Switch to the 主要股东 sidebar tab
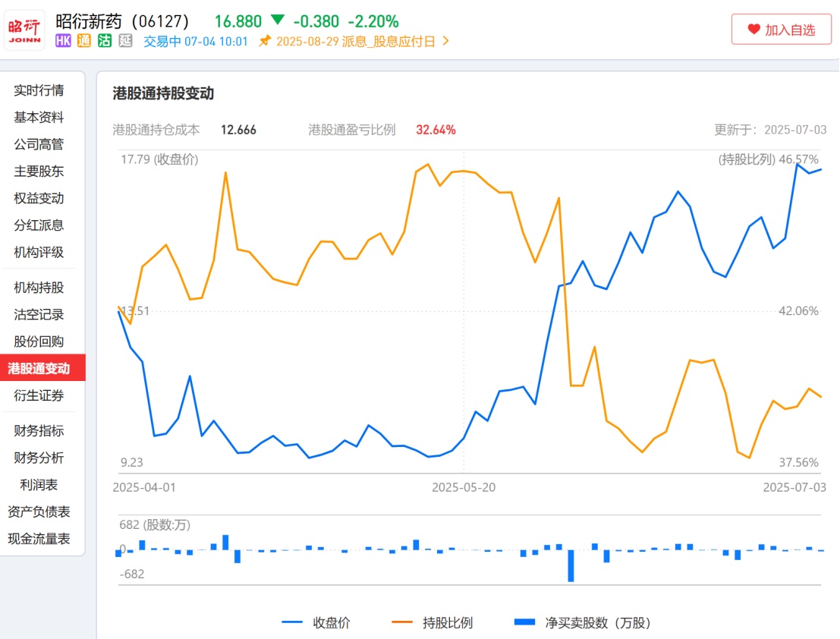This screenshot has height=639, width=840. click(x=39, y=172)
